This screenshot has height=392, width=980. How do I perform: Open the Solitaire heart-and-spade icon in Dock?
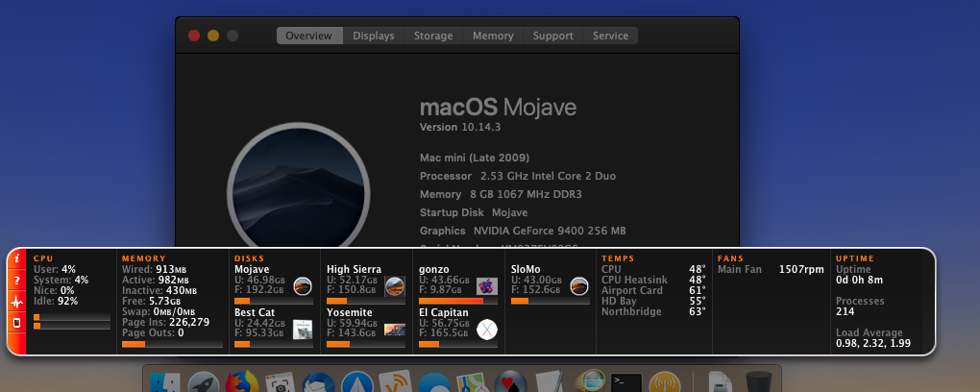click(510, 383)
